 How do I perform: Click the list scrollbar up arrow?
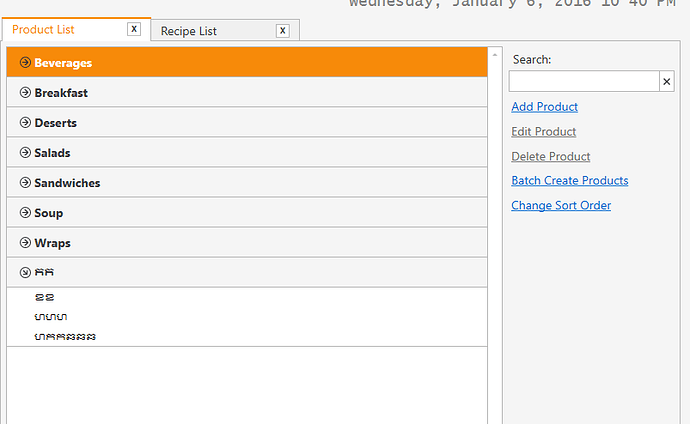tap(495, 55)
